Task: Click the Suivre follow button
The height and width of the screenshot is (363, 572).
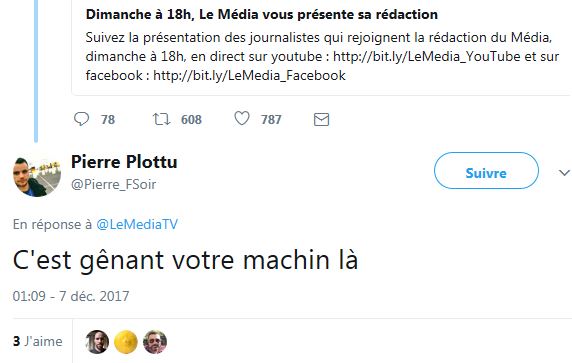Action: (x=486, y=171)
